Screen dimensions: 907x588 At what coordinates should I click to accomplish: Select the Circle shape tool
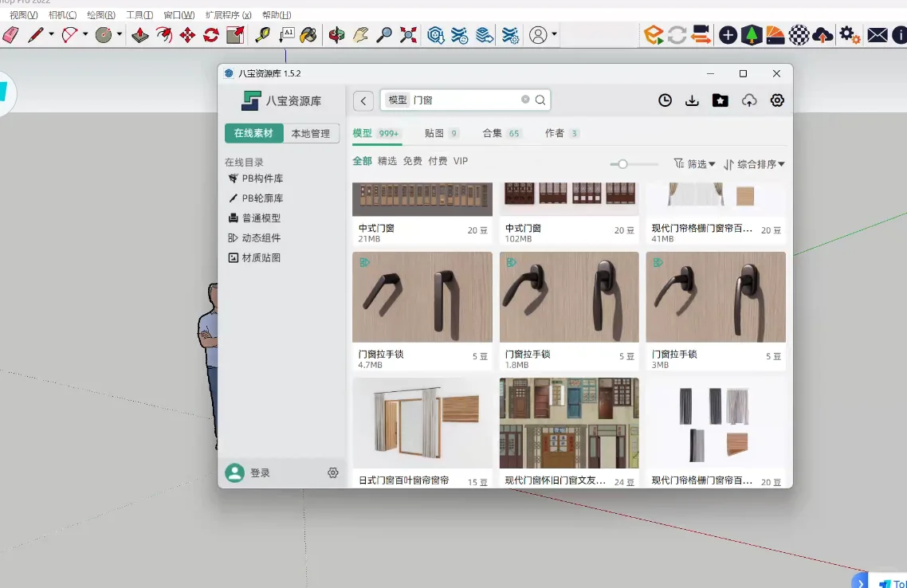point(104,35)
